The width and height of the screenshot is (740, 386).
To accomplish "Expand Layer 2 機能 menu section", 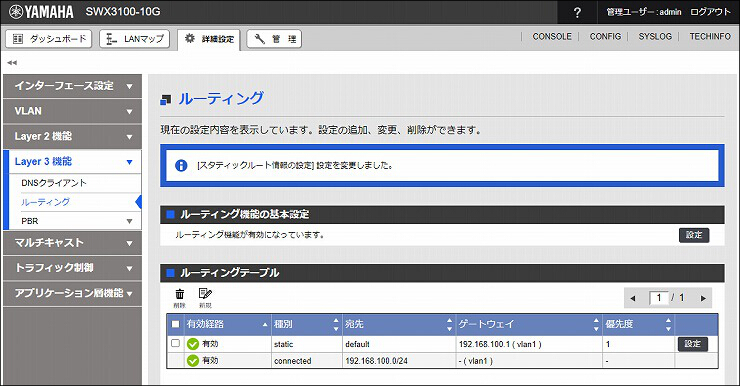I will point(72,136).
